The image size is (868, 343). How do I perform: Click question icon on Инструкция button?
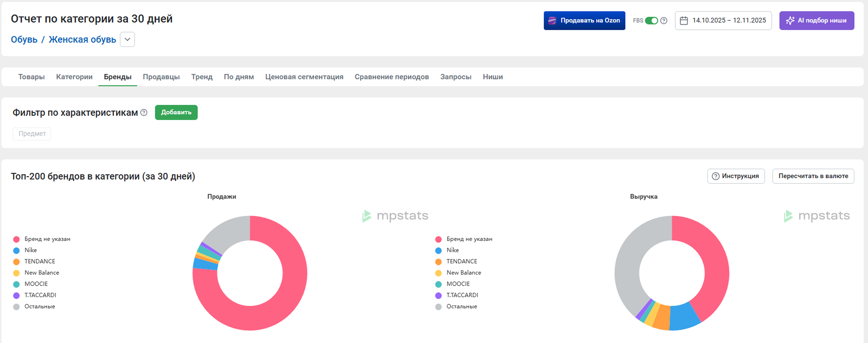coord(715,176)
